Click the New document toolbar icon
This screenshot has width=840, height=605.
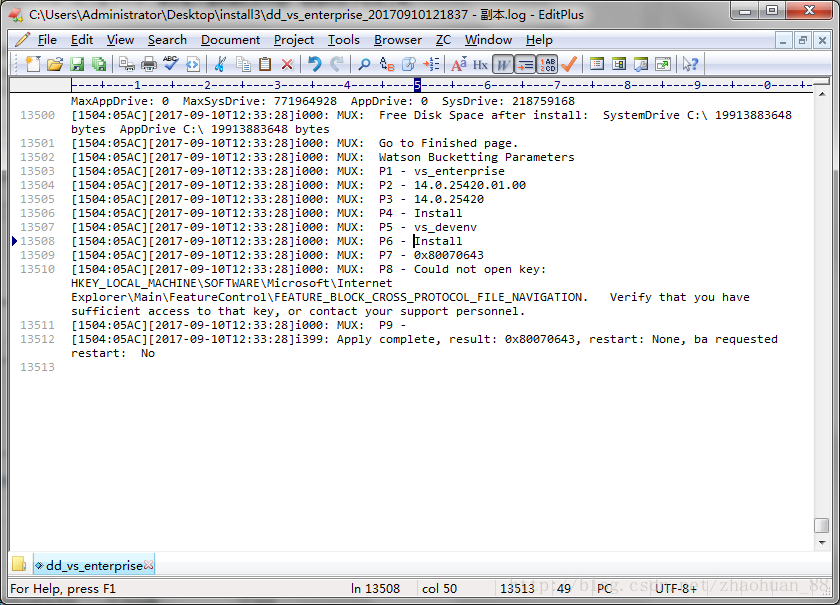[33, 64]
